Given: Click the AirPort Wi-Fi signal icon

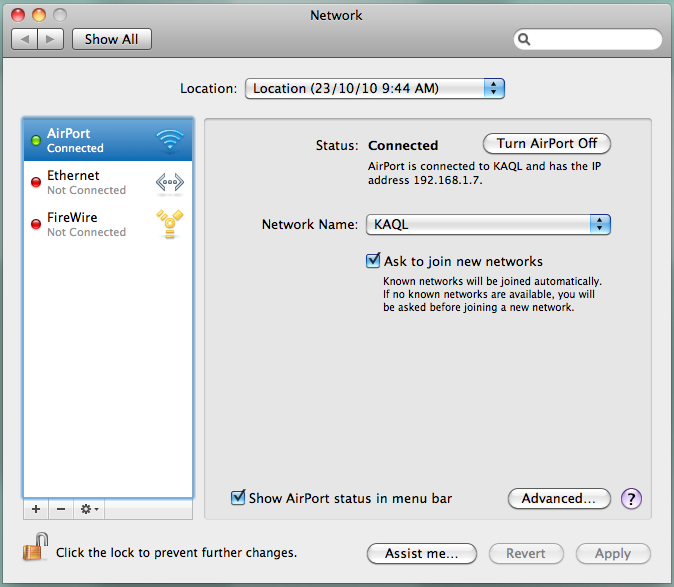Looking at the screenshot, I should (170, 140).
